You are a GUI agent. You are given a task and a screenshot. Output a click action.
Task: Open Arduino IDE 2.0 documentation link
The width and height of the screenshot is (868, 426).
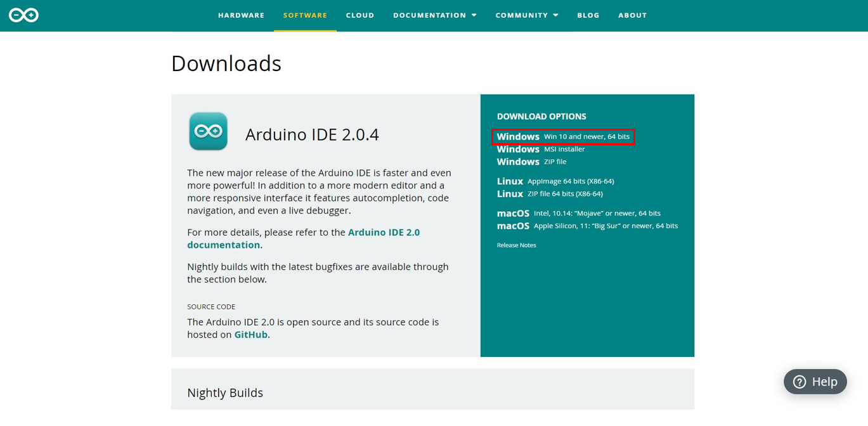pos(303,238)
